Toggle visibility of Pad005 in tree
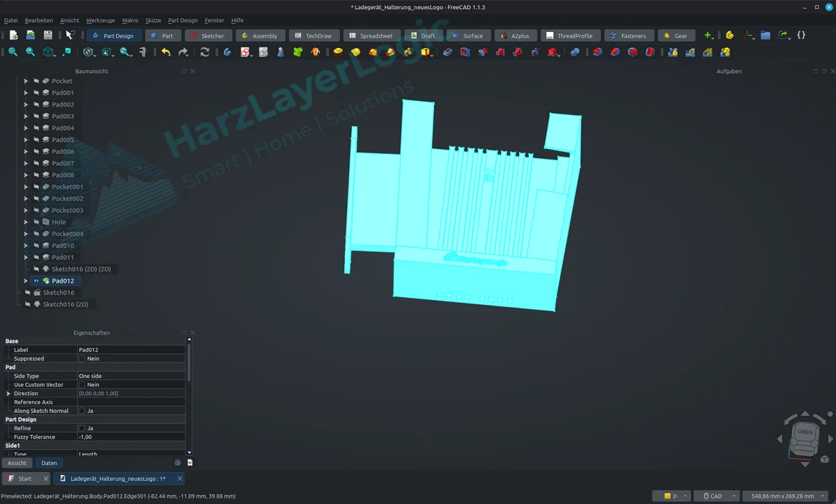This screenshot has width=836, height=504. click(36, 140)
